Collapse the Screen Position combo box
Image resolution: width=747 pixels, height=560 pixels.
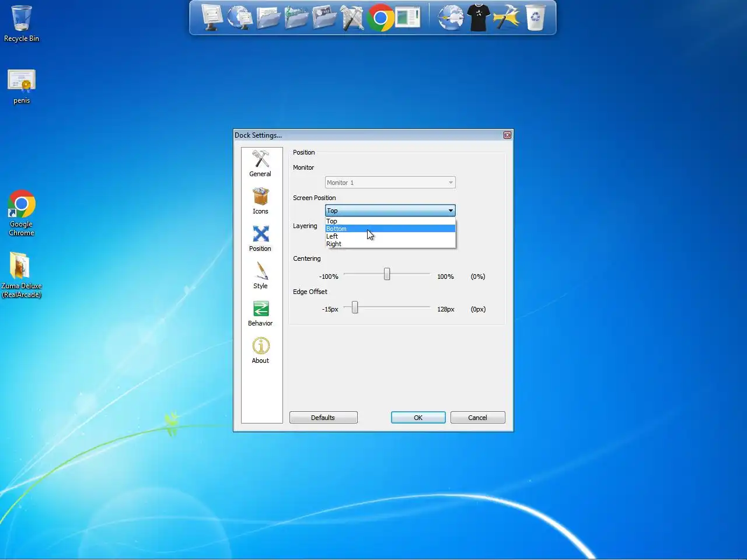pyautogui.click(x=390, y=211)
